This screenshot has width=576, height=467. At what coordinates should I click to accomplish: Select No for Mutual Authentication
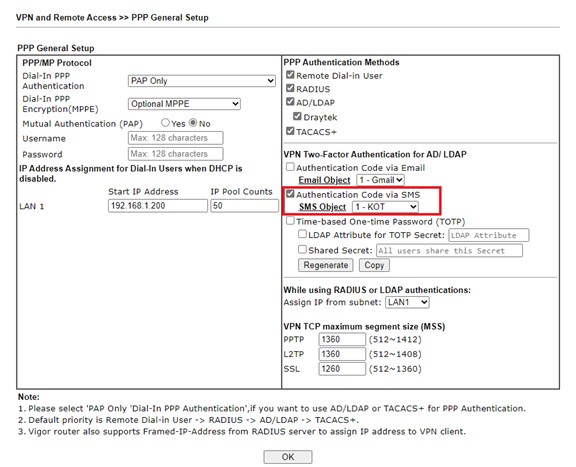click(x=193, y=123)
